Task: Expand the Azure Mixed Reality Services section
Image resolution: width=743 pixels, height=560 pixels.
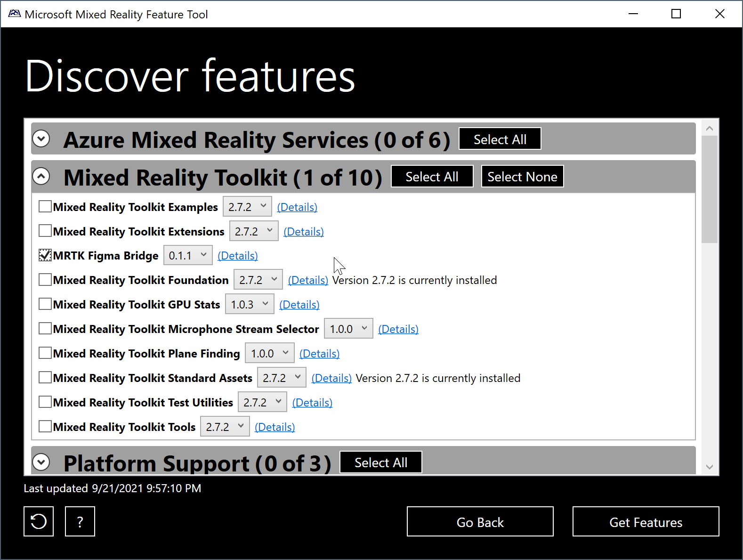Action: [x=41, y=139]
